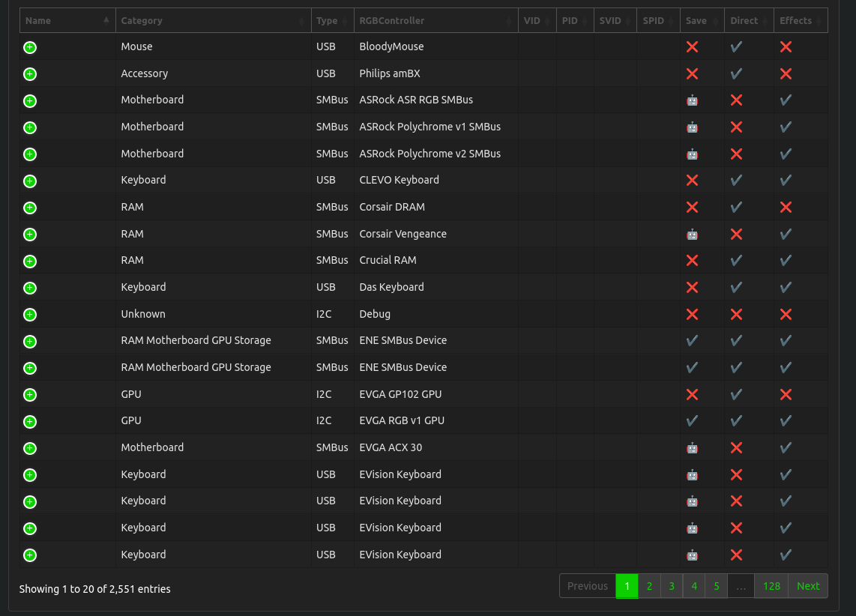
Task: Sort the table by Category column
Action: pyautogui.click(x=214, y=21)
